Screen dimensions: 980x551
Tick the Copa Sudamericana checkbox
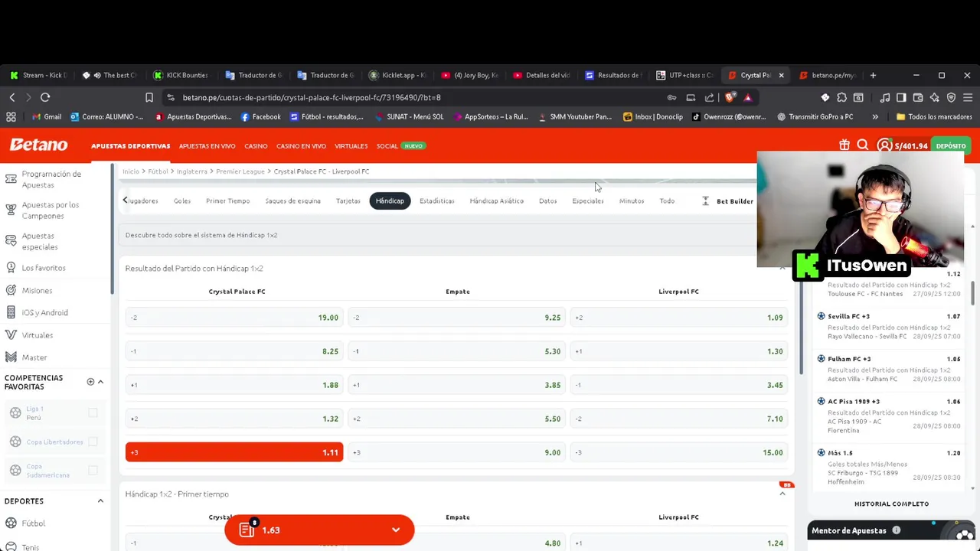[x=93, y=471]
